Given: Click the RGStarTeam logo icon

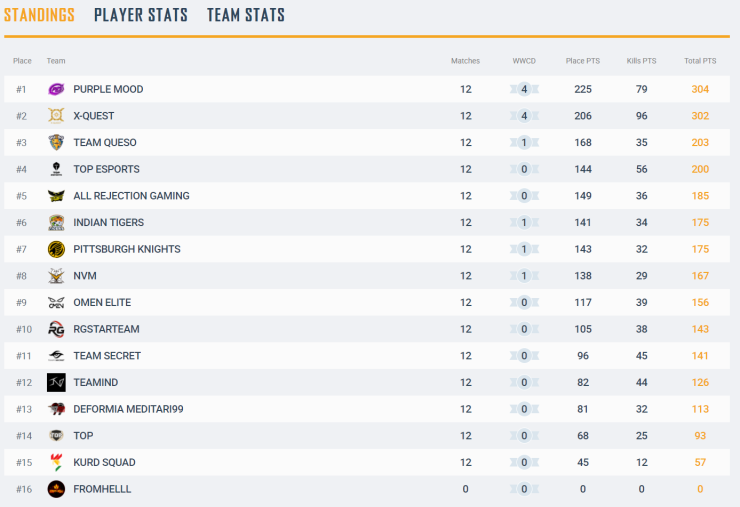Looking at the screenshot, I should [x=56, y=329].
